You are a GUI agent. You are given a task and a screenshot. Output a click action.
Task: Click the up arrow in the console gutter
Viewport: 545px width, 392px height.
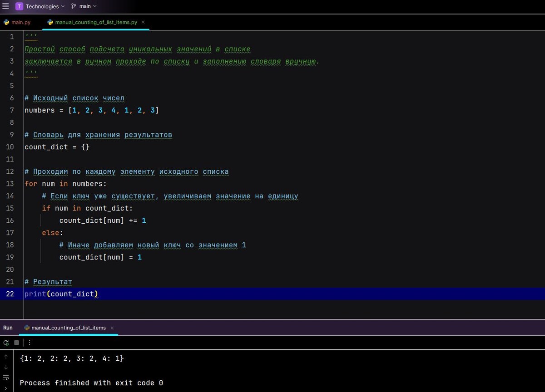6,357
